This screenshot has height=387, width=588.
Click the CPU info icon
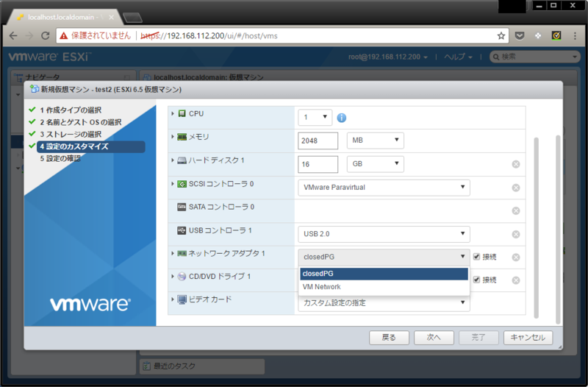341,118
